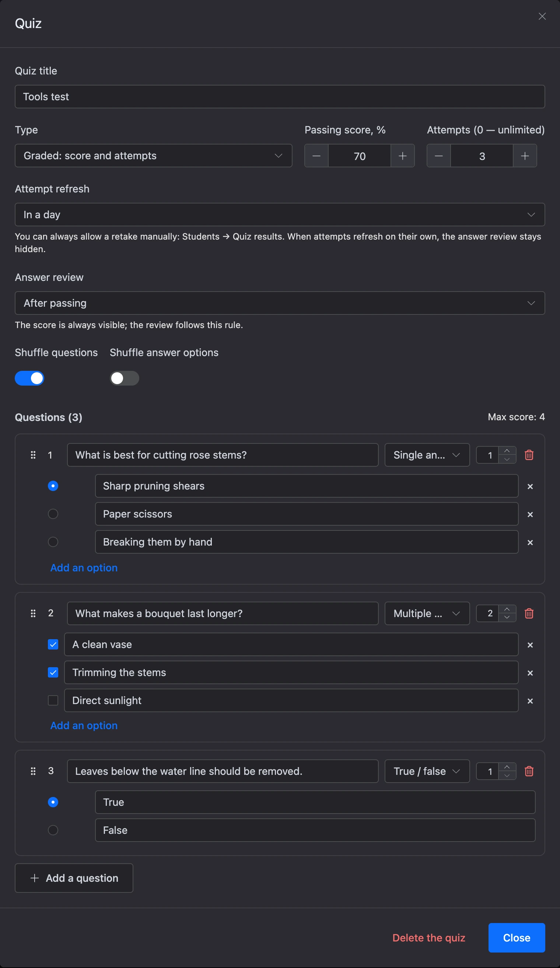Decrease question 1 score with down arrow
The height and width of the screenshot is (968, 560).
pyautogui.click(x=507, y=459)
